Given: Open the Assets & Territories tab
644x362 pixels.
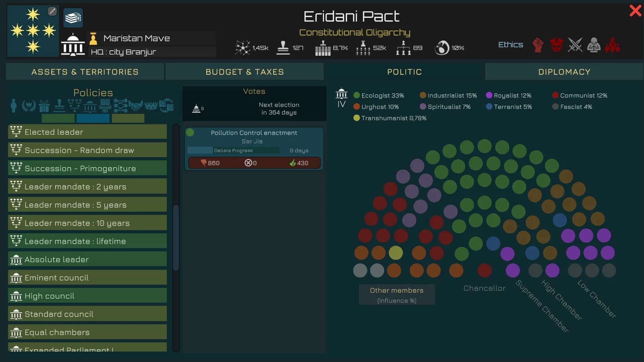Looking at the screenshot, I should (x=85, y=72).
